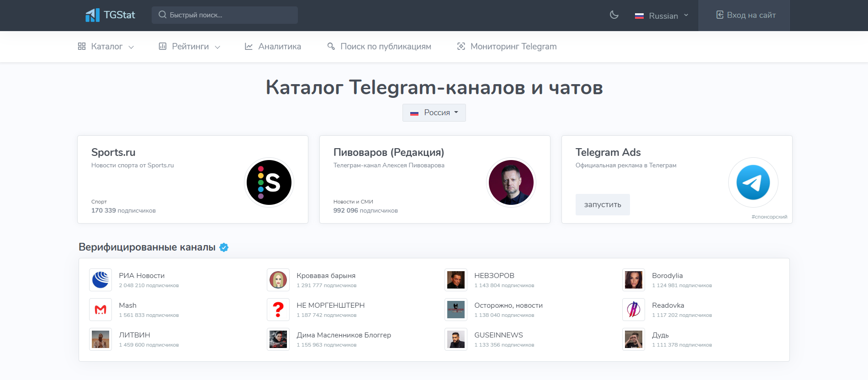The width and height of the screenshot is (868, 380).
Task: Open the ЛИТВИН channel link
Action: [x=134, y=335]
